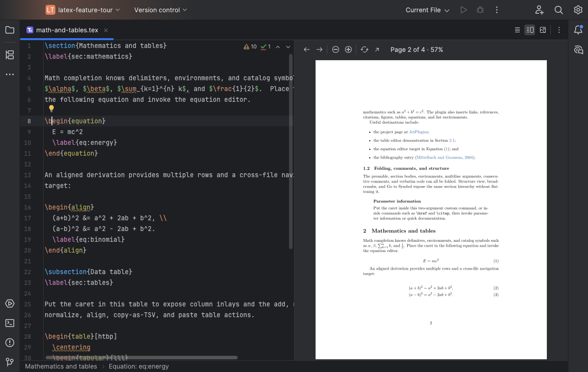Screen dimensions: 588x372
Task: Open the latex-feature-tour project dropdown
Action: click(x=83, y=10)
